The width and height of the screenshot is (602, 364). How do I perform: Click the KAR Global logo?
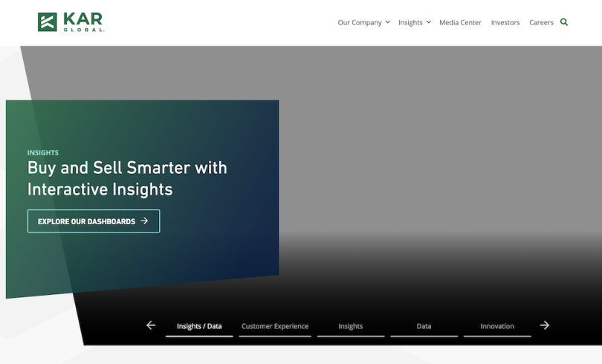coord(71,22)
